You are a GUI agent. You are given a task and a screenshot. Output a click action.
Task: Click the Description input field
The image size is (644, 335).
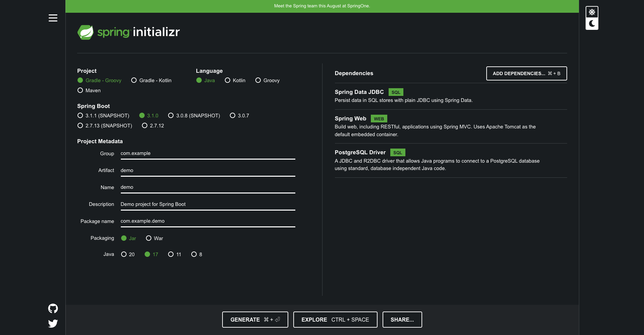208,205
